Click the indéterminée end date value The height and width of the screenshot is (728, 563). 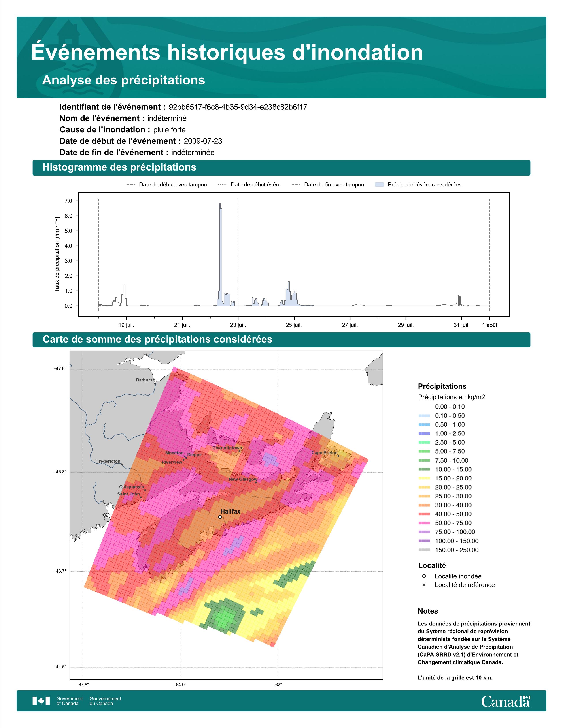click(x=193, y=153)
